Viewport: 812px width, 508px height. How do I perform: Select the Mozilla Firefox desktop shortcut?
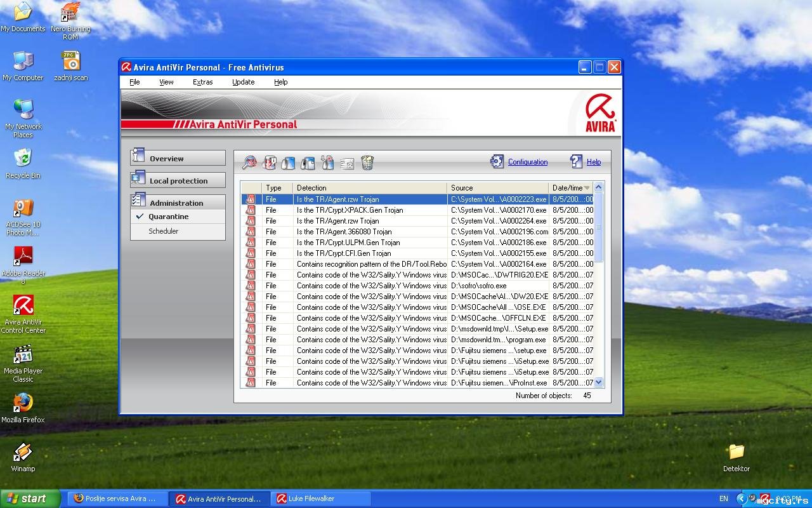pyautogui.click(x=23, y=408)
